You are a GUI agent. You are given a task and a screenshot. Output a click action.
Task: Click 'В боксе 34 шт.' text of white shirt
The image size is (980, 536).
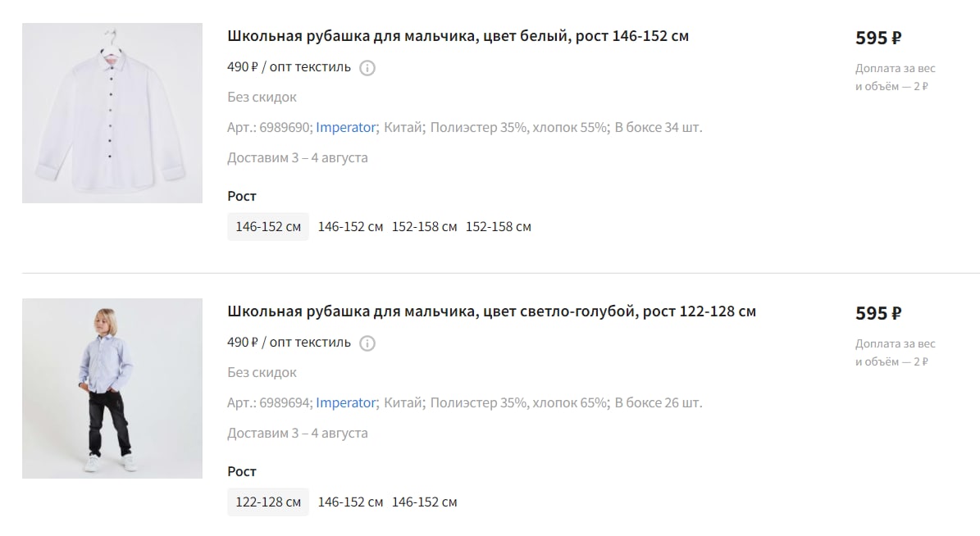[x=659, y=127]
